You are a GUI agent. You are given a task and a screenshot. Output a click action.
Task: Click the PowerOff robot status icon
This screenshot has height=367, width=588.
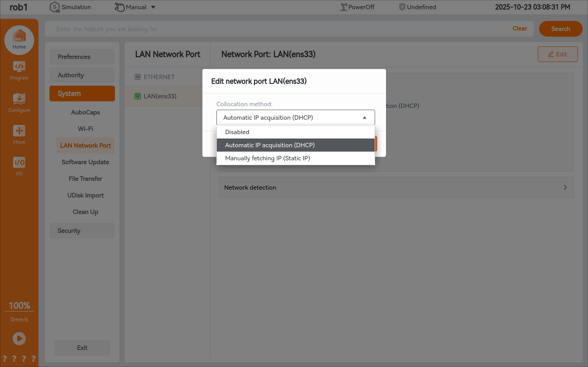click(344, 7)
